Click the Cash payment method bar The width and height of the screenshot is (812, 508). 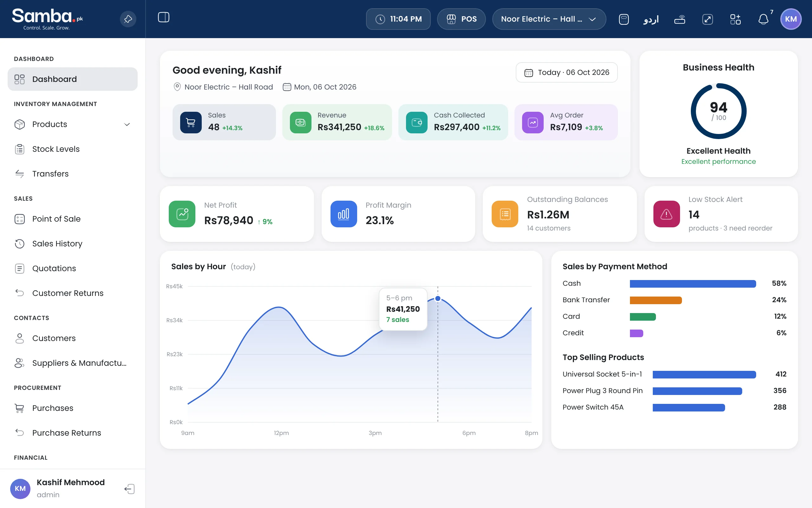click(x=692, y=284)
